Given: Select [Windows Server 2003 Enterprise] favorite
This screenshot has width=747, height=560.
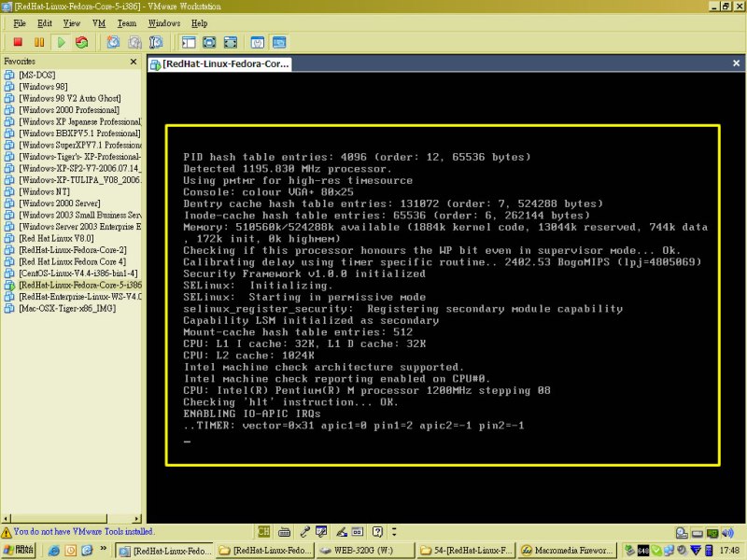Looking at the screenshot, I should [x=73, y=227].
